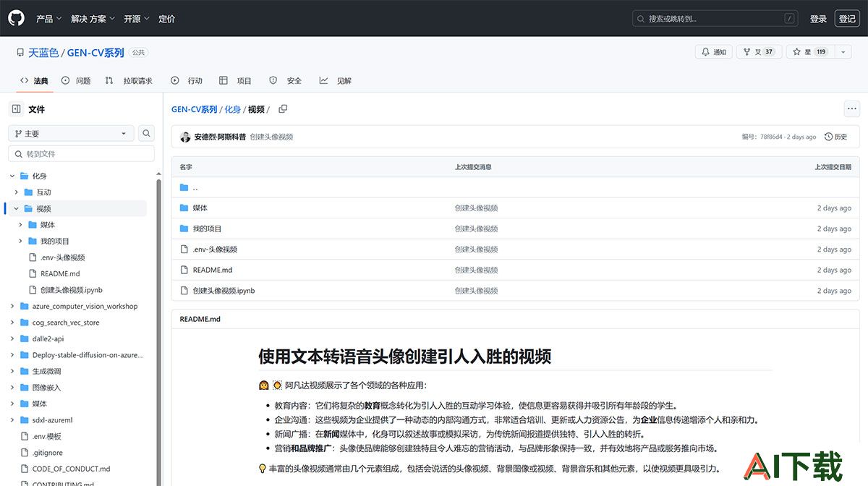Click the parent directory .. folder icon
868x486 pixels.
[184, 187]
